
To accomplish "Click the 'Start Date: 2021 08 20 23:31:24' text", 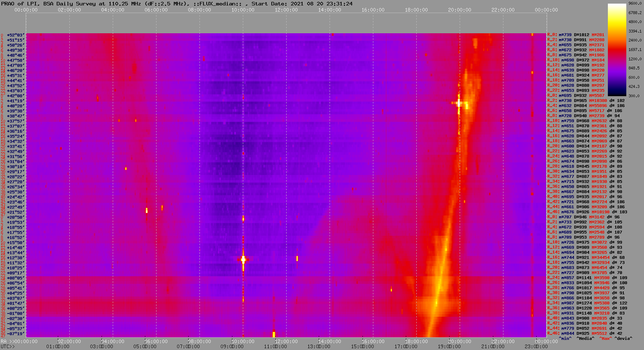I will pos(302,4).
